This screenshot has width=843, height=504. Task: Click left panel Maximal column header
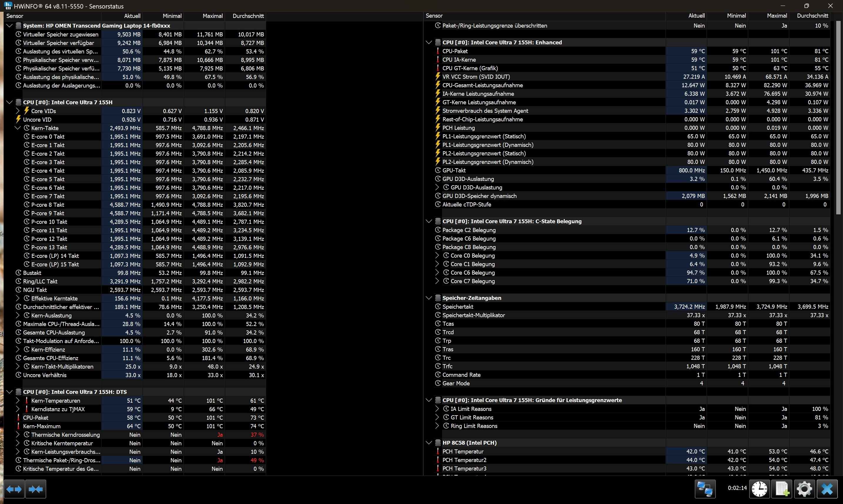pyautogui.click(x=204, y=16)
